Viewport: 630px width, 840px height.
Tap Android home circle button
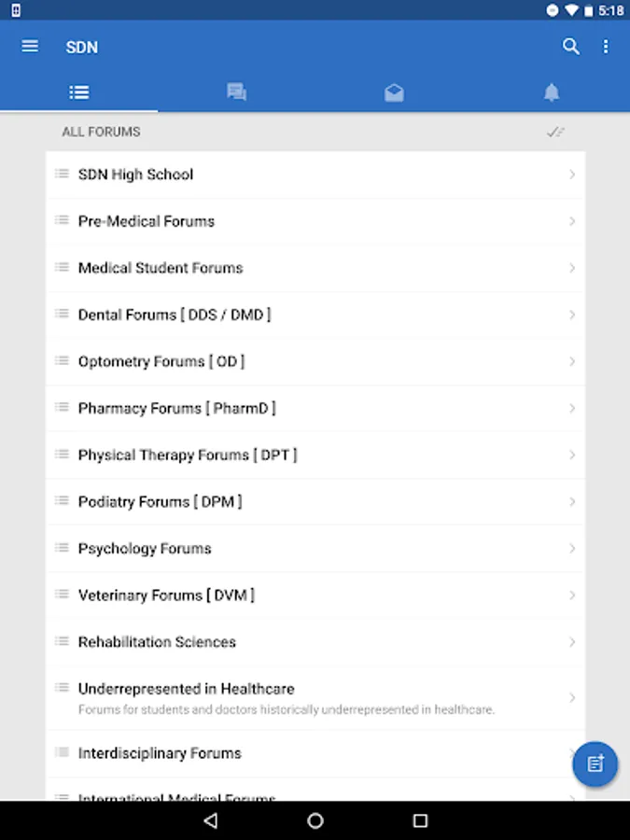[315, 820]
